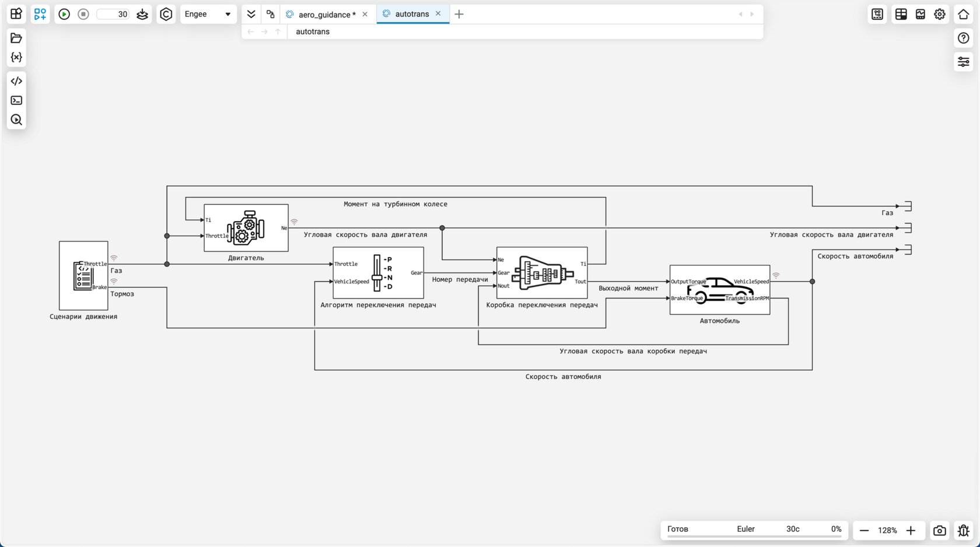Take a canvas screenshot with camera icon
980x547 pixels.
(x=940, y=531)
